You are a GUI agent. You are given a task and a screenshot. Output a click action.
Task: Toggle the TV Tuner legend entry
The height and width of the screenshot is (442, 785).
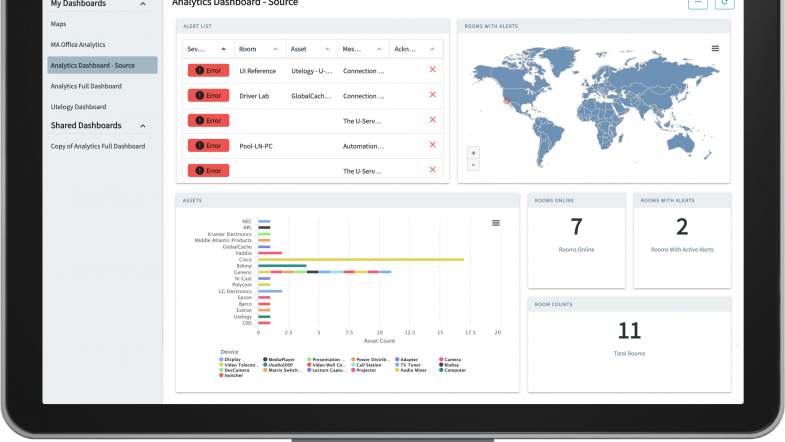408,365
